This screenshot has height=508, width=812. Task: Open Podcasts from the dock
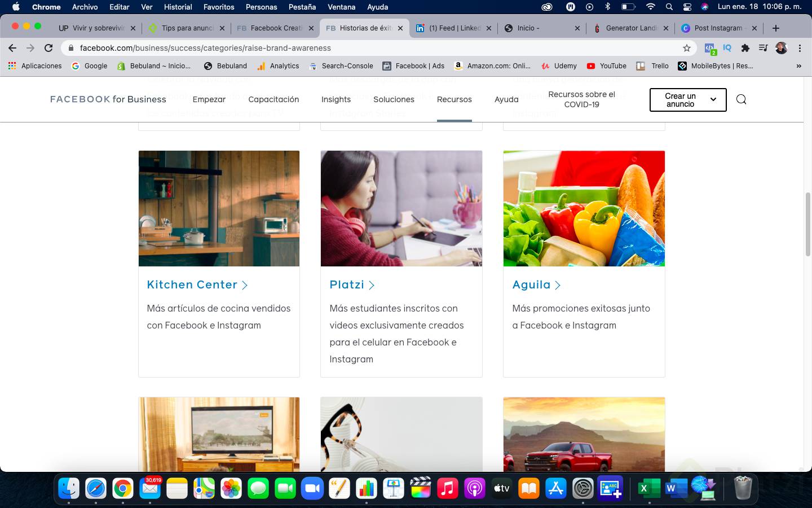pyautogui.click(x=475, y=488)
